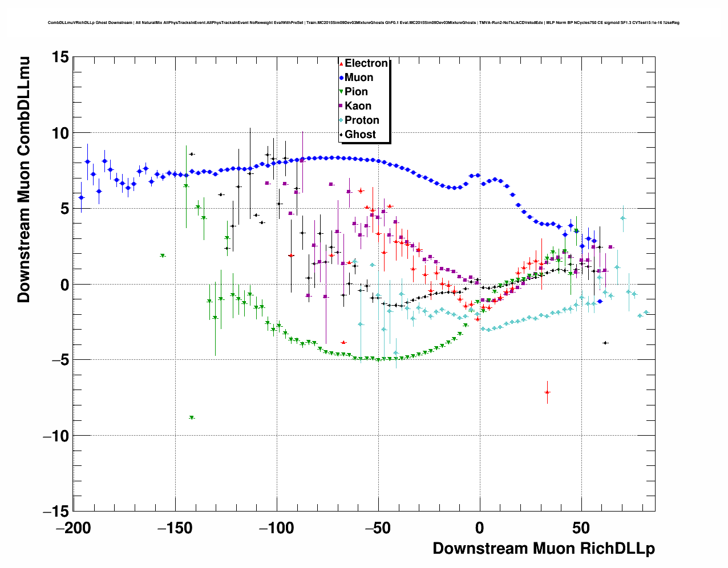Select the isolated red Electron point near -7
The width and height of the screenshot is (728, 568).
pos(547,392)
